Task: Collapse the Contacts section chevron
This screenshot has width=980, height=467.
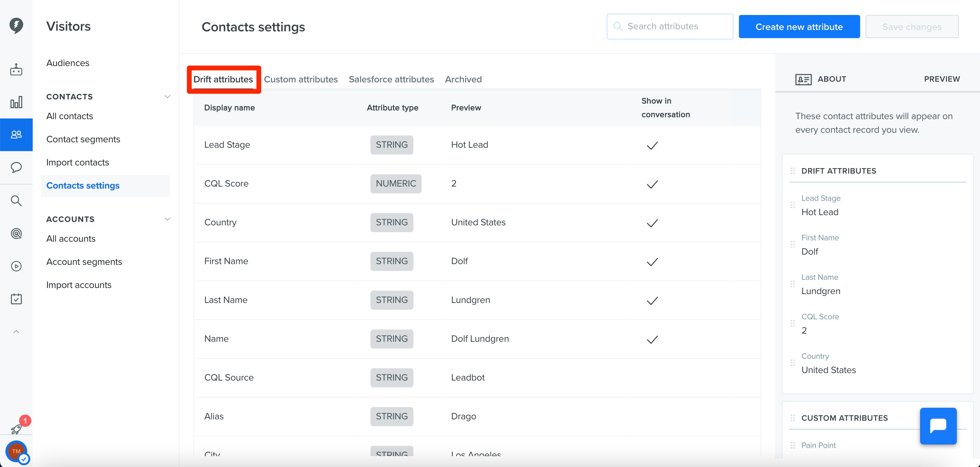Action: click(x=167, y=97)
